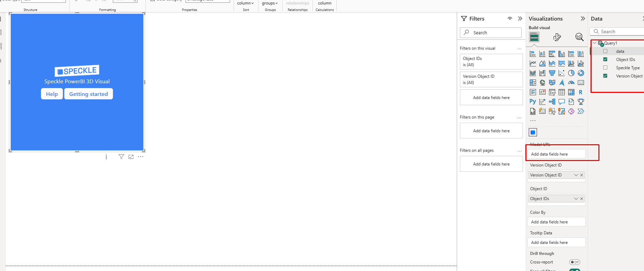Expand the Version Object ID filter card
The width and height of the screenshot is (644, 271).
click(x=491, y=79)
